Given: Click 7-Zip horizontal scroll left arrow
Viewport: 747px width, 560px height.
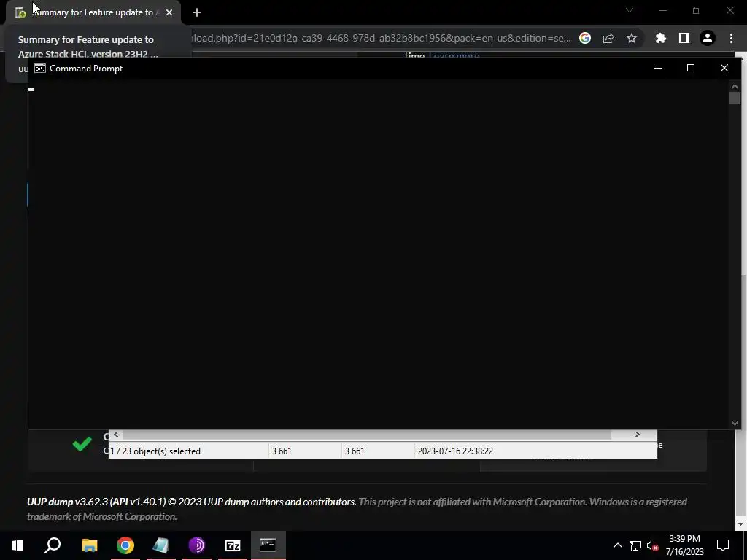Looking at the screenshot, I should (116, 435).
